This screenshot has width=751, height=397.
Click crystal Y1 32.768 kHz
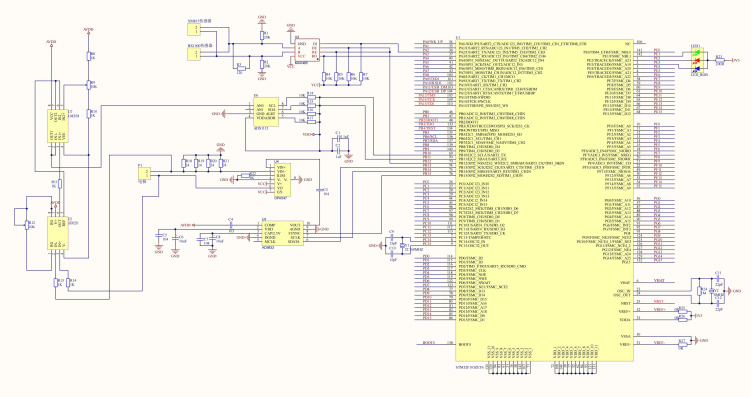[402, 246]
